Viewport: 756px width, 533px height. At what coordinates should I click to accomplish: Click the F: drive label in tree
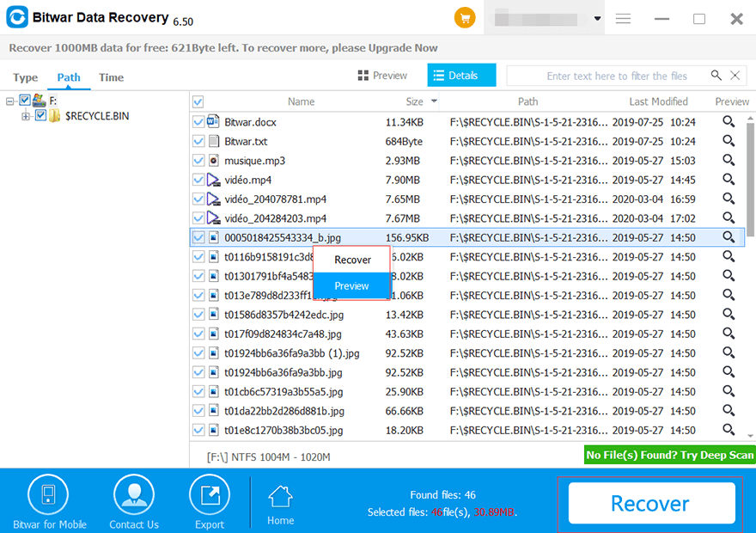(53, 101)
